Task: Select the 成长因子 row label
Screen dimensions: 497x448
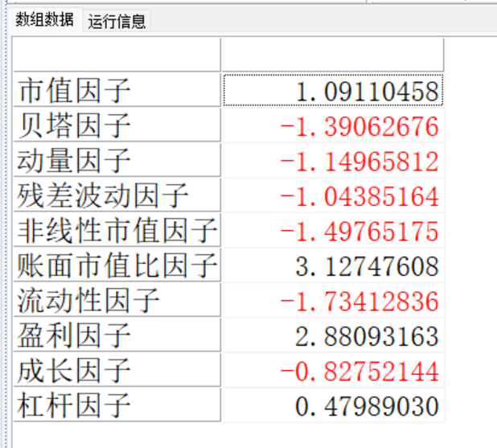Action: pyautogui.click(x=117, y=371)
